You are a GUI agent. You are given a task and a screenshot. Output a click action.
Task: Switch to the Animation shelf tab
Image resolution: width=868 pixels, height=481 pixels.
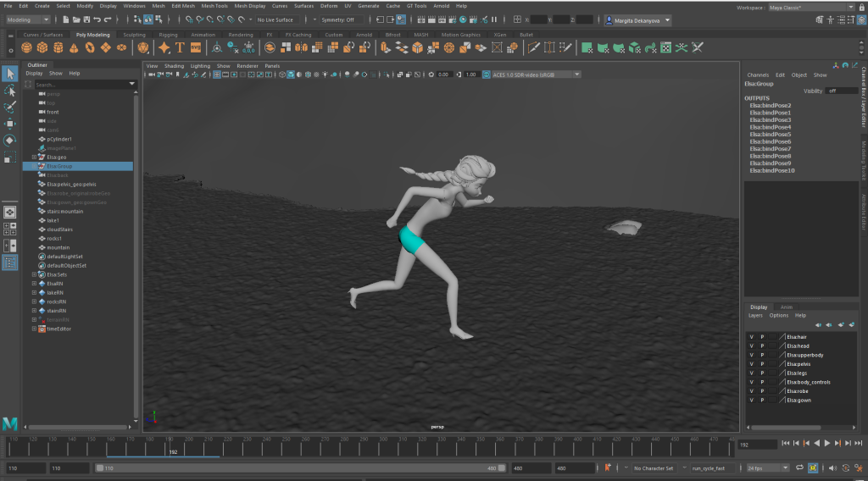[x=203, y=35]
